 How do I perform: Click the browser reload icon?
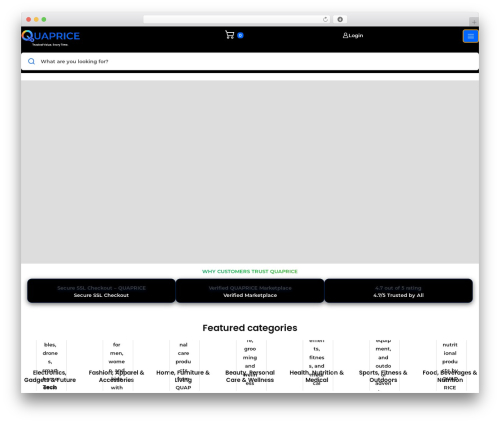tap(325, 19)
